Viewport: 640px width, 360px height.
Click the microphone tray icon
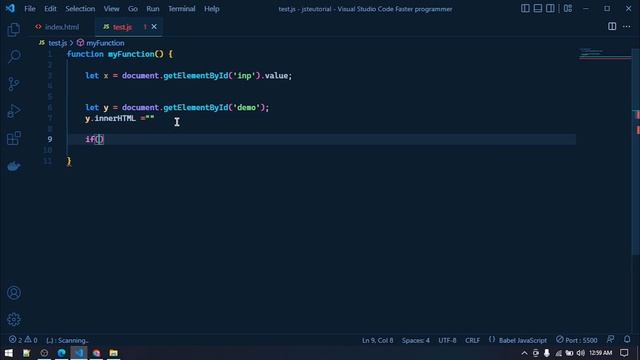coord(547,353)
